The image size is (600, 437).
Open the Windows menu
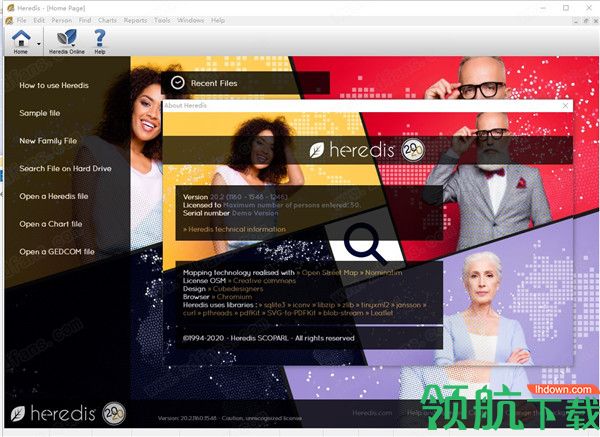(x=190, y=20)
